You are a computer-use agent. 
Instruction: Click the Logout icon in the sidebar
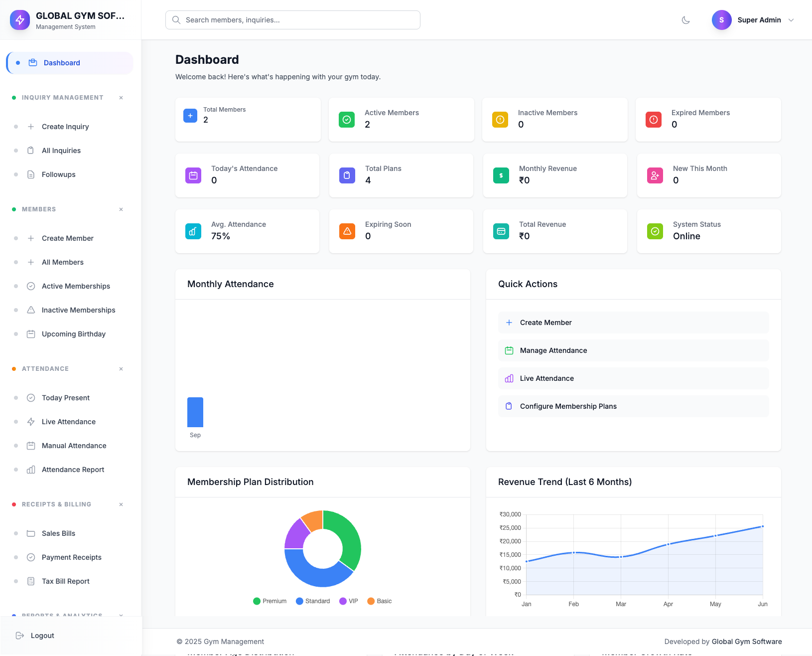pyautogui.click(x=20, y=636)
